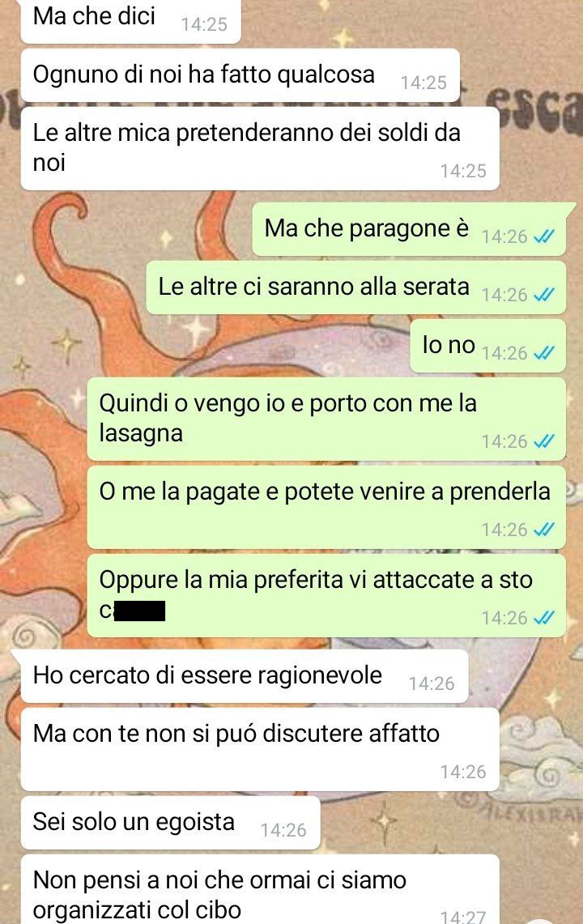
Task: Tap the 'Le altre mica pretenderanno' message
Action: 260,148
